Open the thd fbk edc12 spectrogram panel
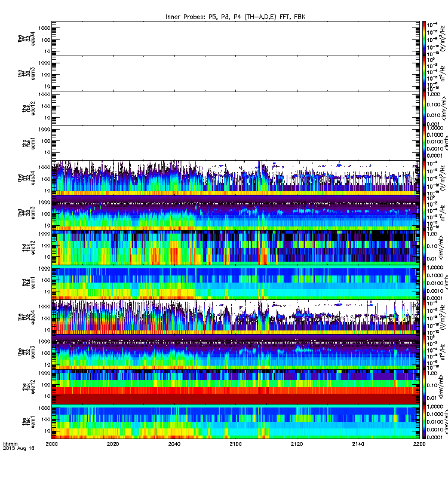Screen dimensions: 448x478 (235, 247)
